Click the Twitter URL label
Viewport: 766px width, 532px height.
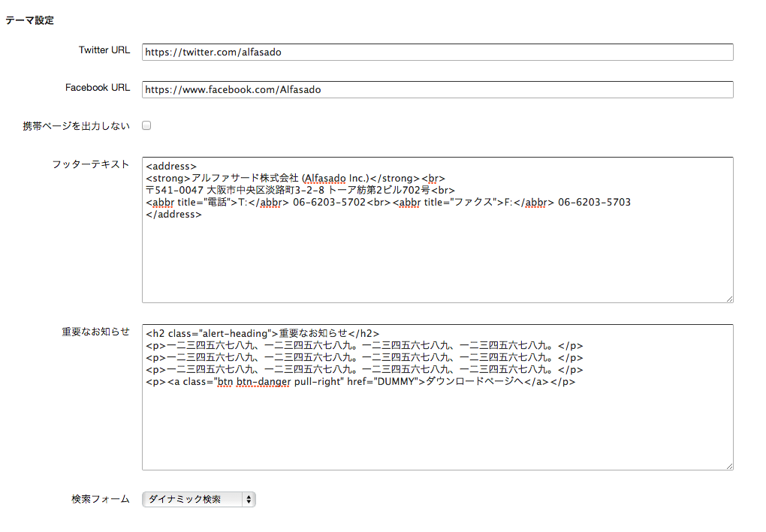[x=104, y=50]
